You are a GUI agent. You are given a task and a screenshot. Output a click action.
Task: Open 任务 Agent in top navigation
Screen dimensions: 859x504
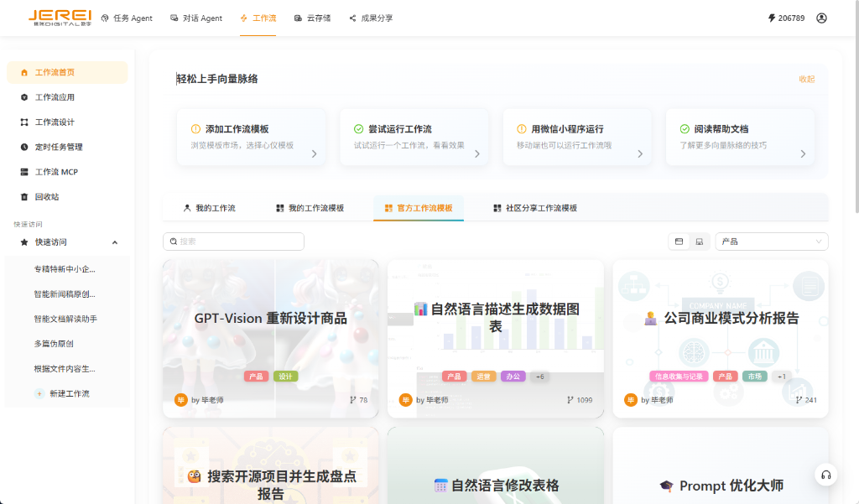(x=127, y=18)
